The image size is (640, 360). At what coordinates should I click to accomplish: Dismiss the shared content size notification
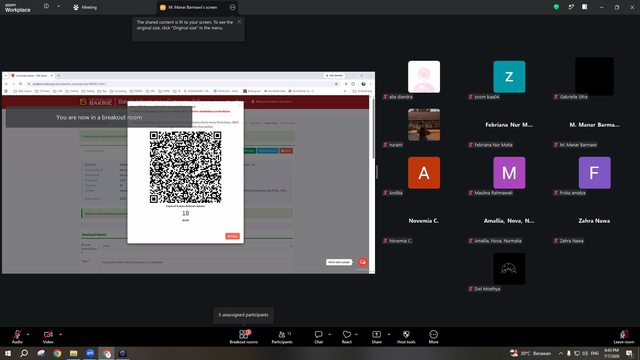pos(239,22)
